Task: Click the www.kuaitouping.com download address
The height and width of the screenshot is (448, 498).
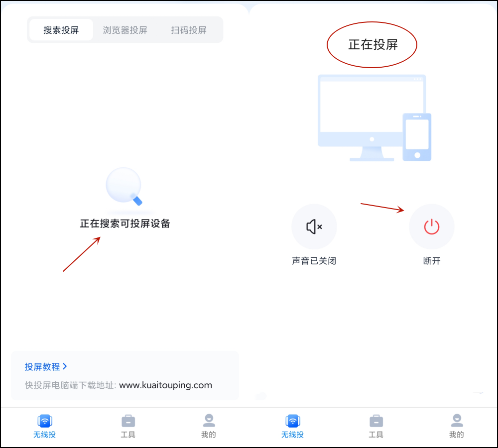Action: 165,385
